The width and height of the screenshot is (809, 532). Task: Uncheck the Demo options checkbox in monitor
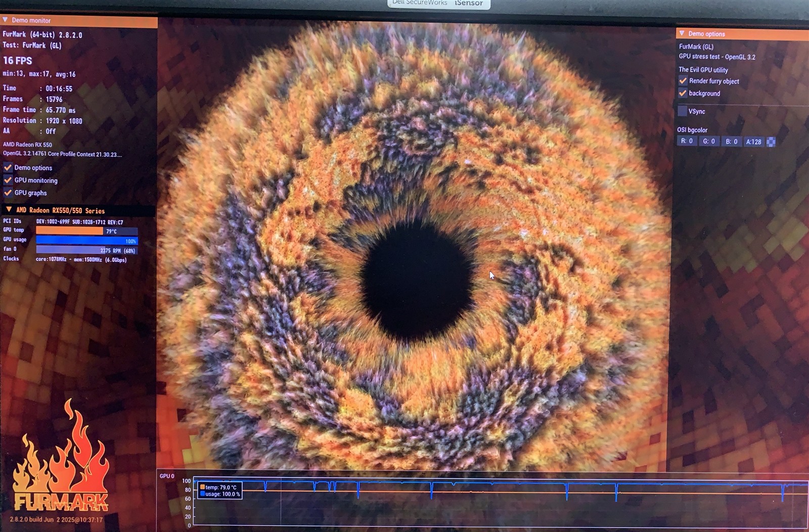coord(8,167)
